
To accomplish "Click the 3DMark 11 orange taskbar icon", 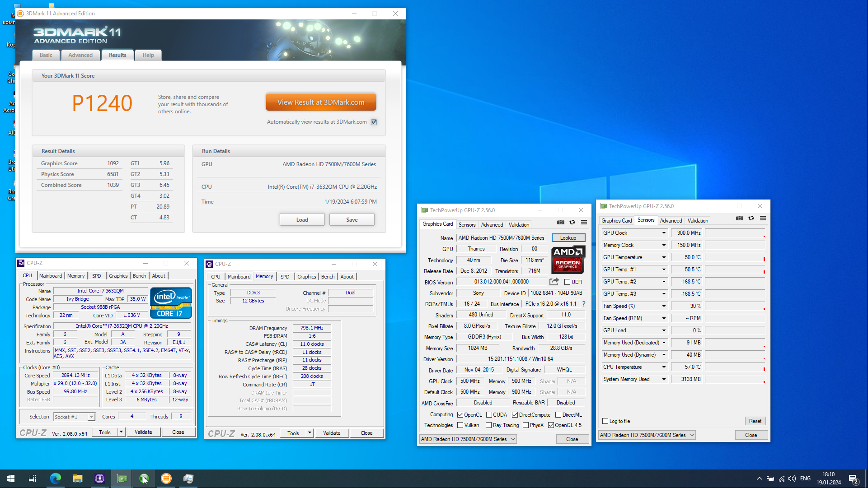I will [166, 479].
